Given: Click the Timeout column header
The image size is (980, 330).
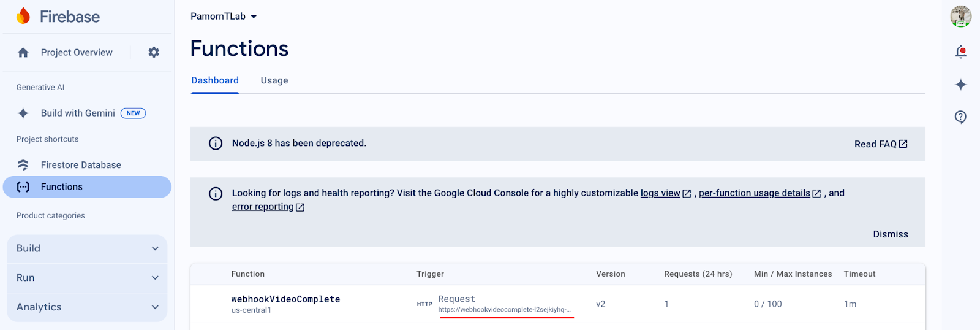Looking at the screenshot, I should pyautogui.click(x=860, y=274).
